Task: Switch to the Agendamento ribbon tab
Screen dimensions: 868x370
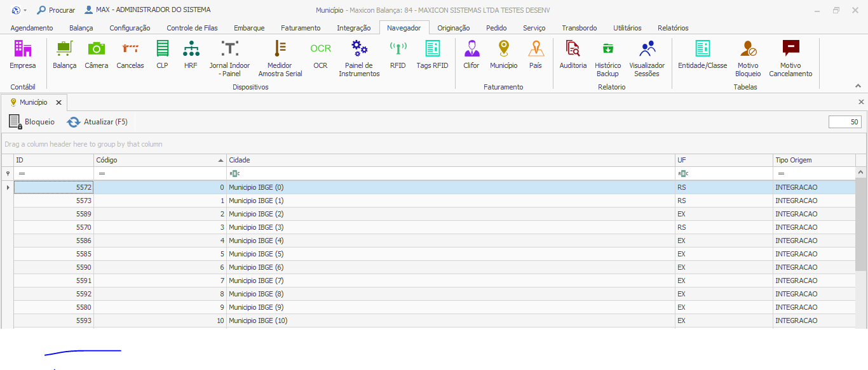Action: click(32, 28)
